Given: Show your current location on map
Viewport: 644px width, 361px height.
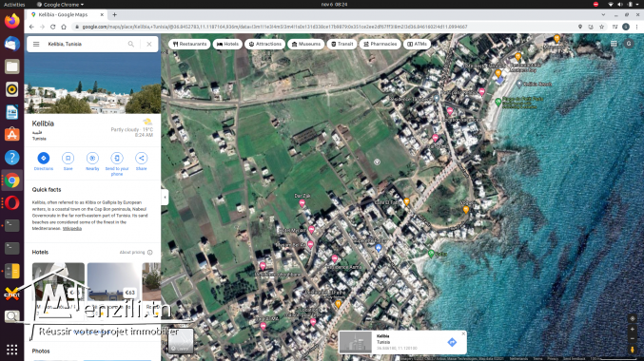Looking at the screenshot, I should [632, 318].
